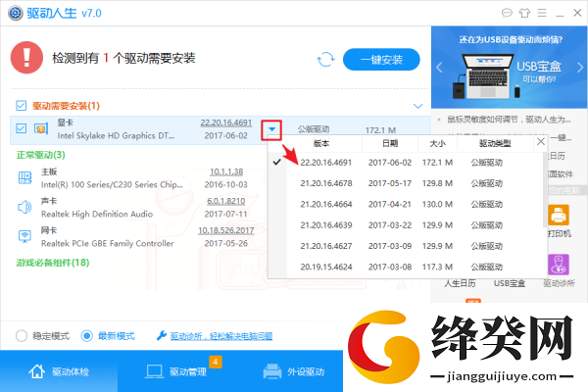
Task: Click the 驱动人生 app logo icon
Action: pyautogui.click(x=16, y=13)
